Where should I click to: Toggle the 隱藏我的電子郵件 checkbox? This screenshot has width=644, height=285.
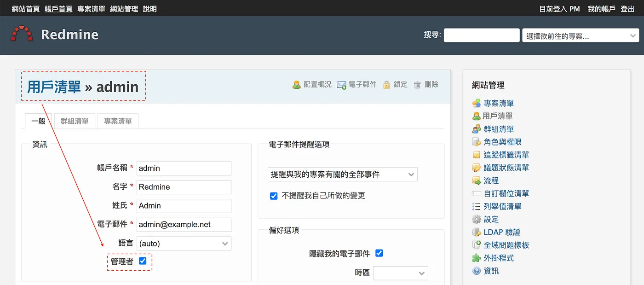(379, 253)
